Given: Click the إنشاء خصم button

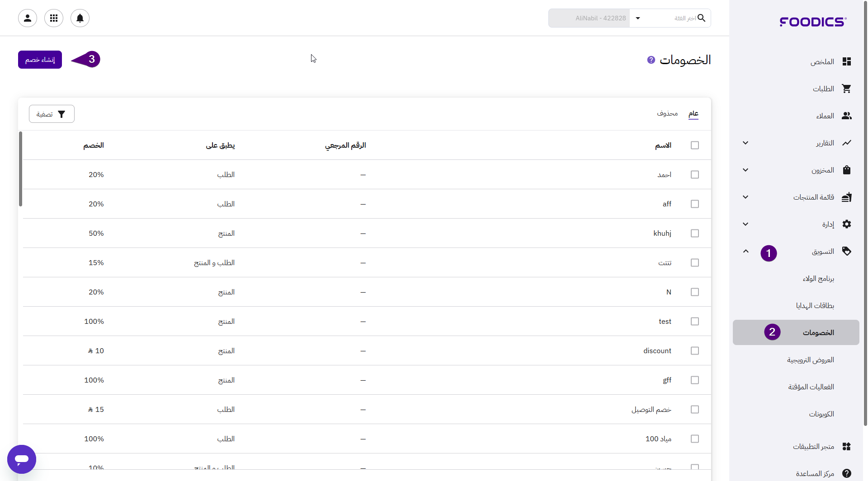Looking at the screenshot, I should pos(40,60).
